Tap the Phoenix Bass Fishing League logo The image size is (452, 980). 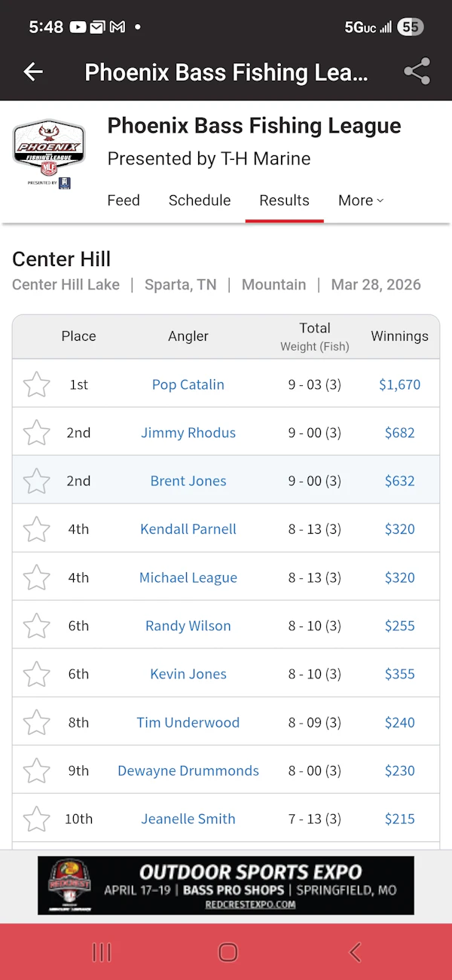tap(47, 153)
